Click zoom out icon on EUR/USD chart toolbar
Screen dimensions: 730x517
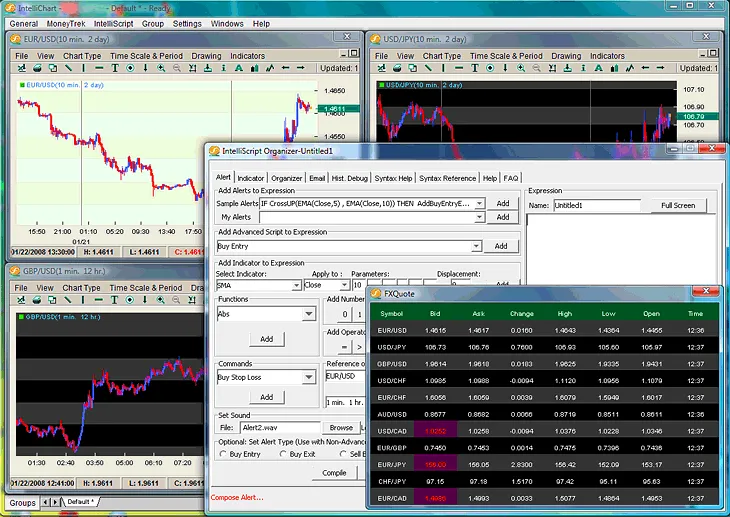point(176,69)
